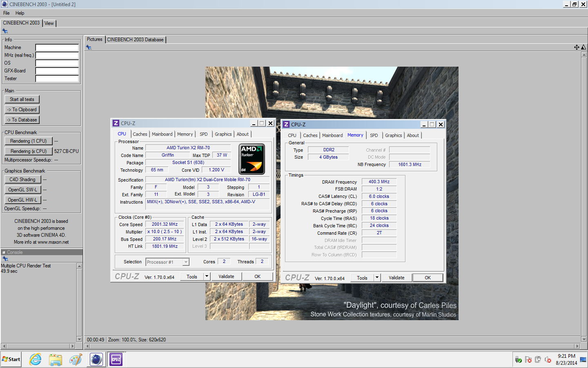This screenshot has width=588, height=368.
Task: Run OpenGL SW-L benchmark
Action: click(22, 190)
